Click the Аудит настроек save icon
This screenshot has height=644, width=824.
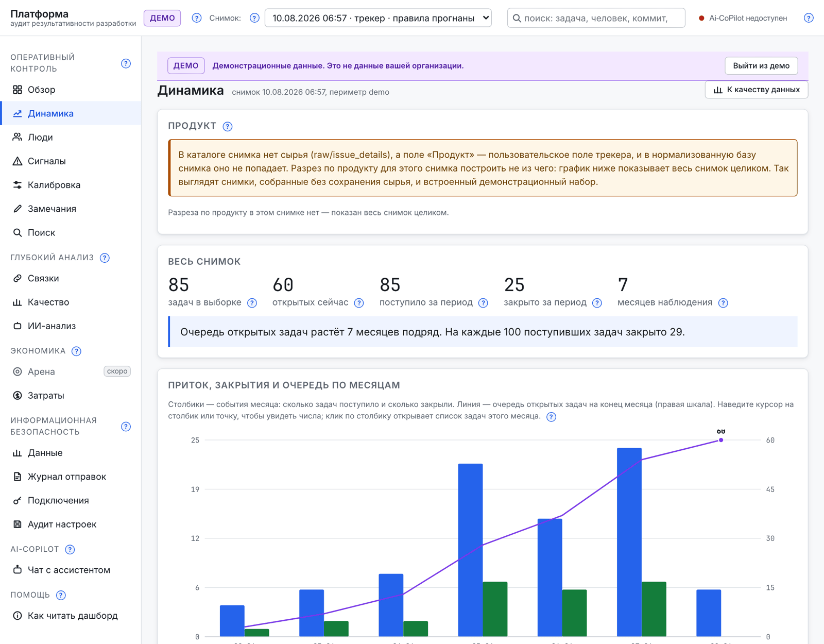click(x=18, y=524)
